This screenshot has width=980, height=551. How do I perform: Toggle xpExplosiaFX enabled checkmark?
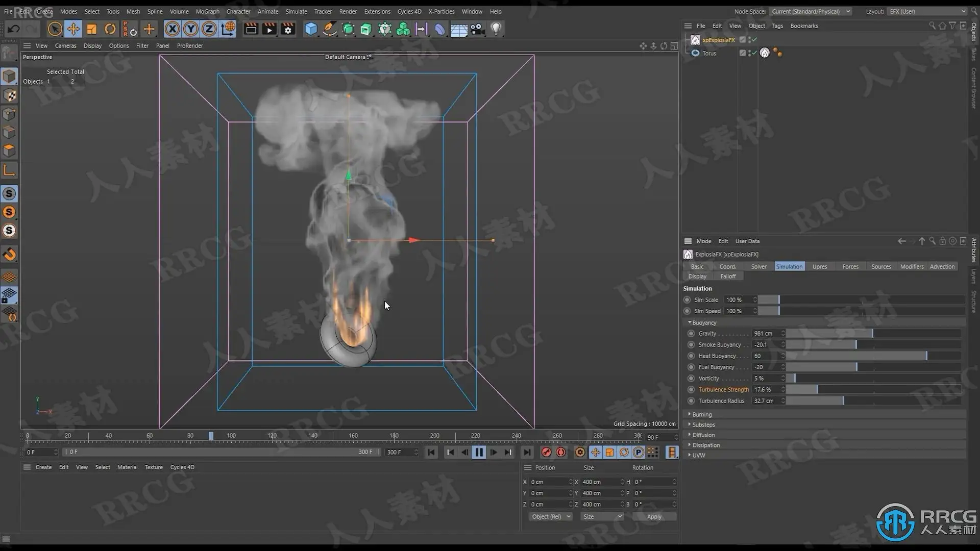pos(754,40)
